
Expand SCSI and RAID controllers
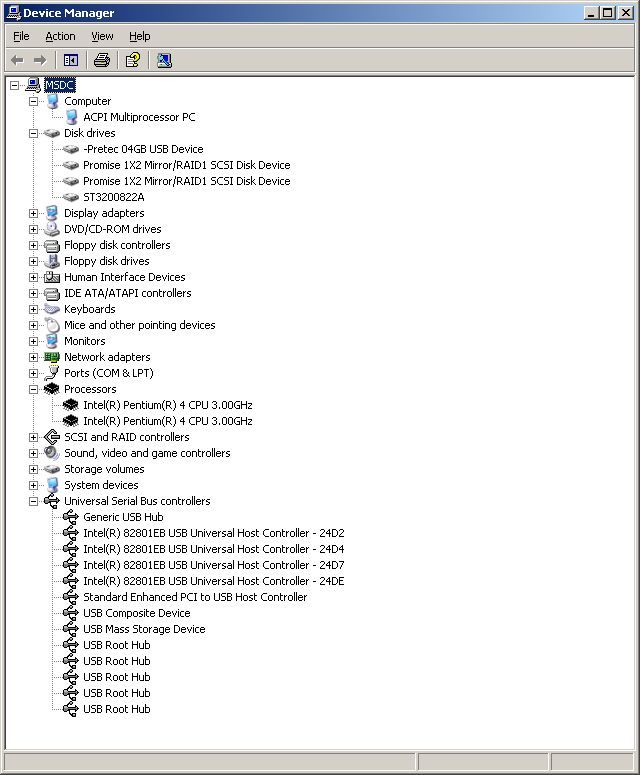(33, 437)
